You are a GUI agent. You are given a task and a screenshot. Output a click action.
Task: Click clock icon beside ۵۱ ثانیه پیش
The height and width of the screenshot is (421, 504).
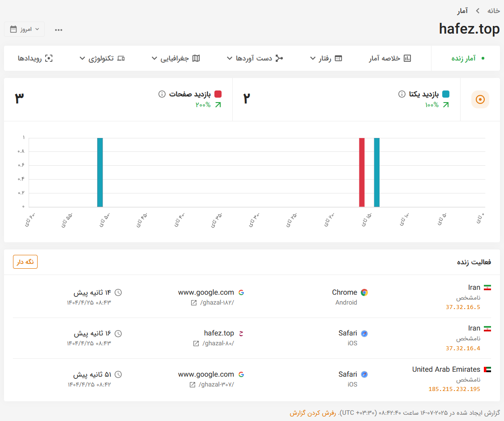[118, 374]
